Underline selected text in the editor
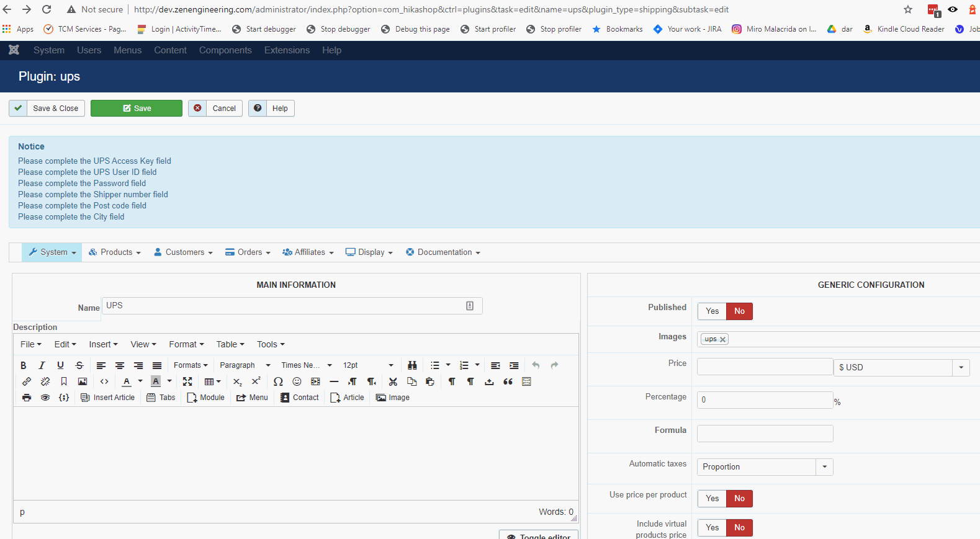The height and width of the screenshot is (539, 980). pyautogui.click(x=60, y=365)
